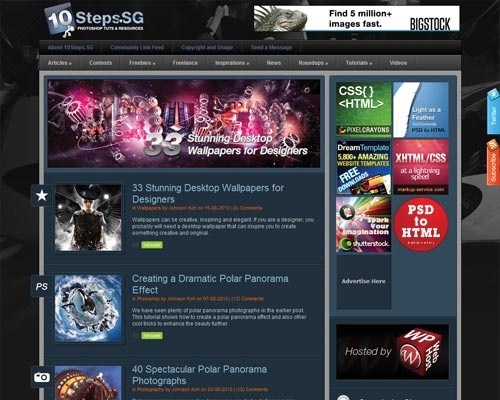Open the Videos menu item
The height and width of the screenshot is (400, 500).
point(398,63)
